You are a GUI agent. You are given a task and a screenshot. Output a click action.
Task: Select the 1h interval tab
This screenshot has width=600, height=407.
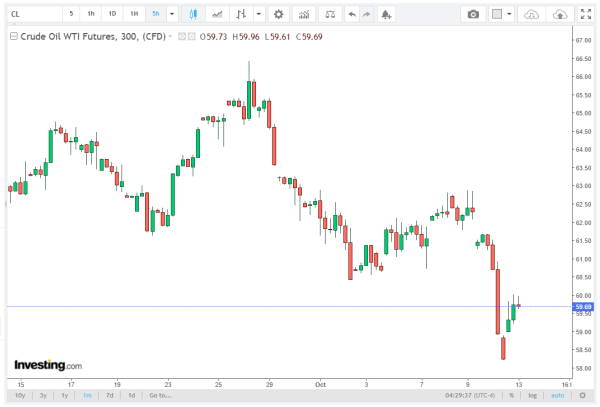tap(91, 15)
